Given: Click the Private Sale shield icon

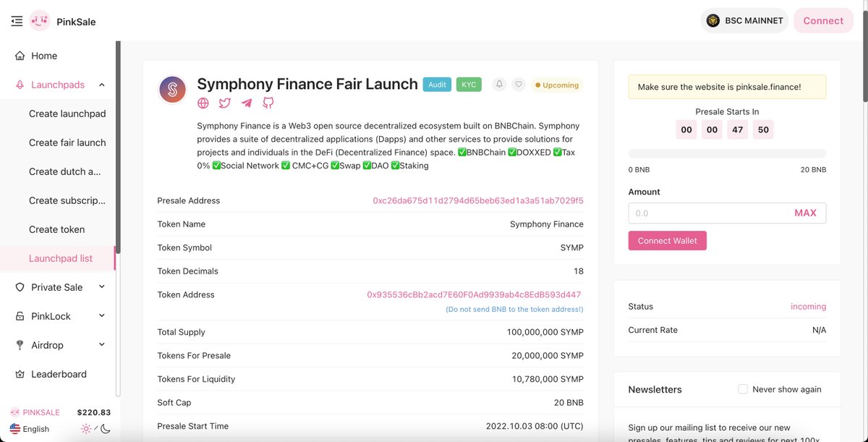Looking at the screenshot, I should (20, 287).
